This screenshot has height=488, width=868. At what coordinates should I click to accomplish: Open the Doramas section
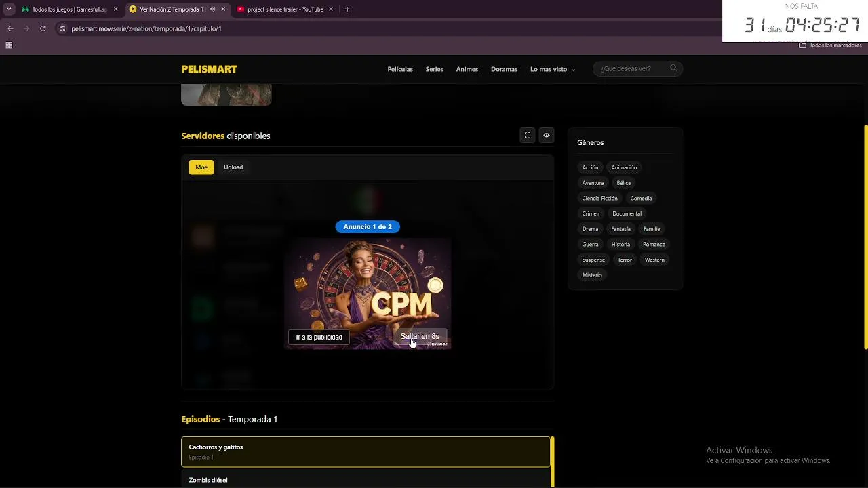coord(504,69)
